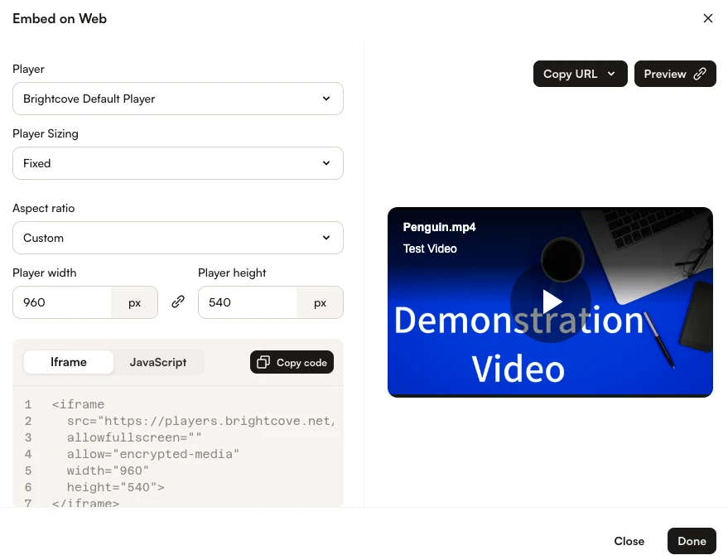Click code line allowfullscreen=""
This screenshot has height=560, width=728.
134,437
